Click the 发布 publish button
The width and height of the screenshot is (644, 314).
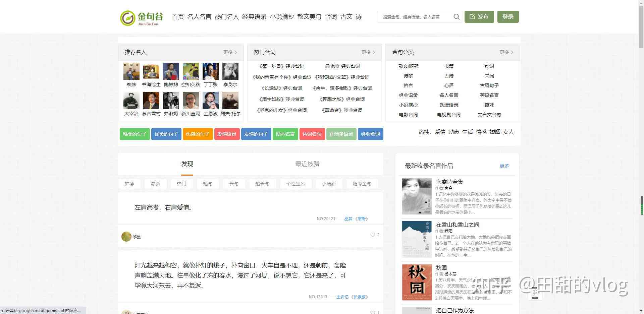click(479, 17)
